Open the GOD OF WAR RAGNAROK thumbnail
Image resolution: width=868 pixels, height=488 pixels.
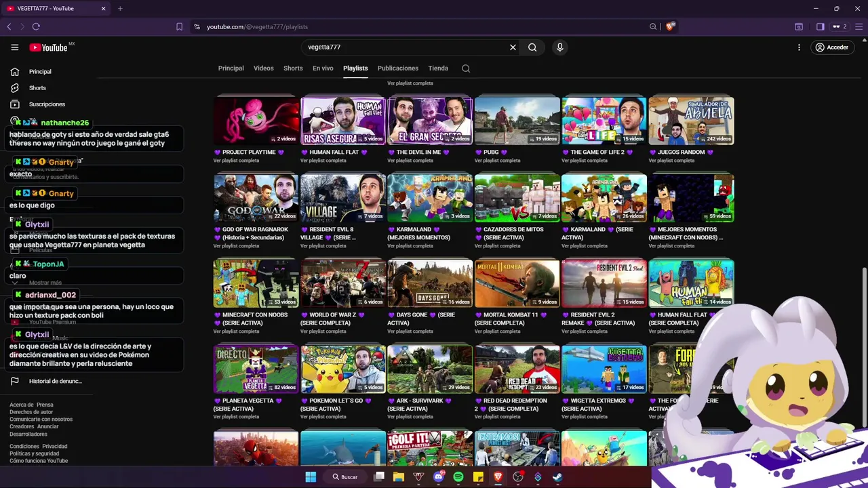[x=256, y=198]
